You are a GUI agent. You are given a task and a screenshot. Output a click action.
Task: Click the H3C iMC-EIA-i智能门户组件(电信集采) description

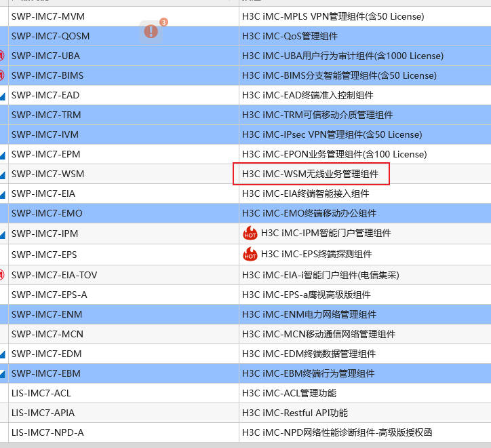(321, 275)
